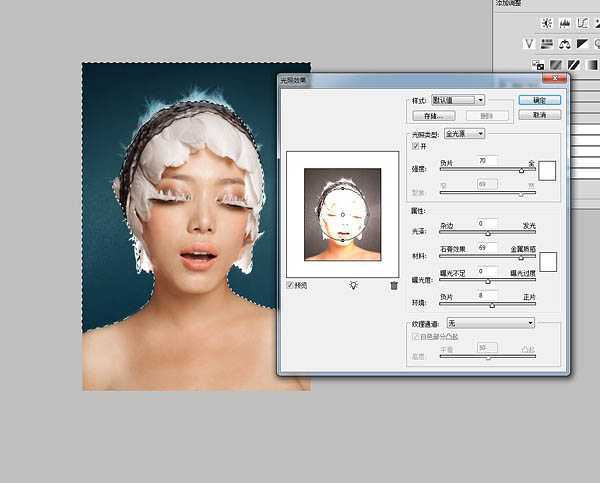This screenshot has height=483, width=600.
Task: Add a Color Balance adjustment (scales icon)
Action: [x=564, y=44]
